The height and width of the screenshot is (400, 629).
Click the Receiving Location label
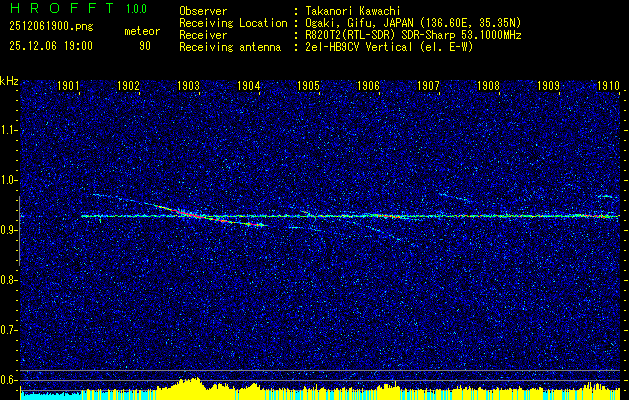point(233,23)
